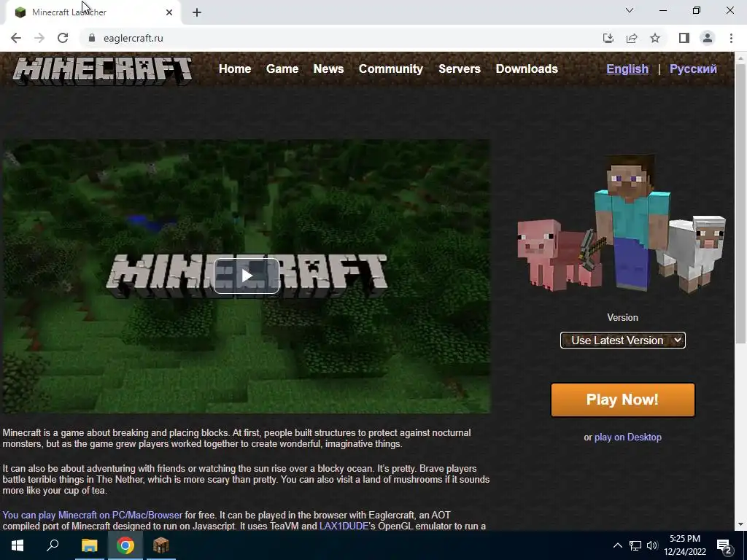The height and width of the screenshot is (560, 747).
Task: Click the Chrome taskbar icon
Action: (x=125, y=545)
